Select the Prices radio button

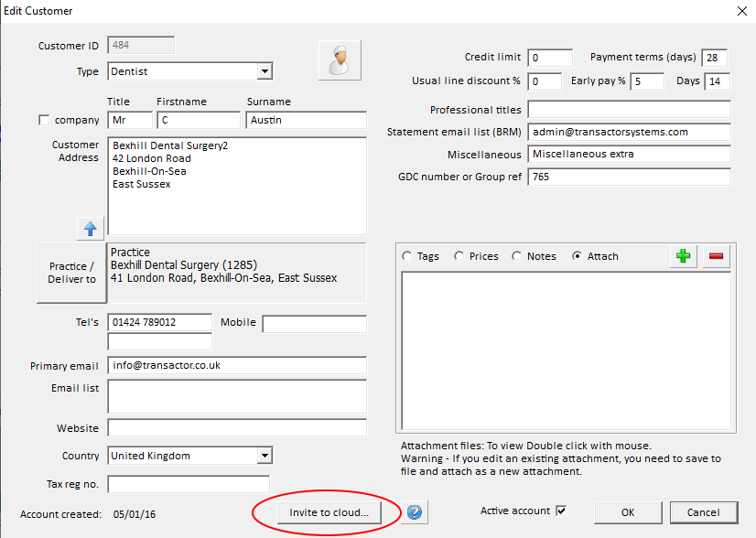(459, 257)
